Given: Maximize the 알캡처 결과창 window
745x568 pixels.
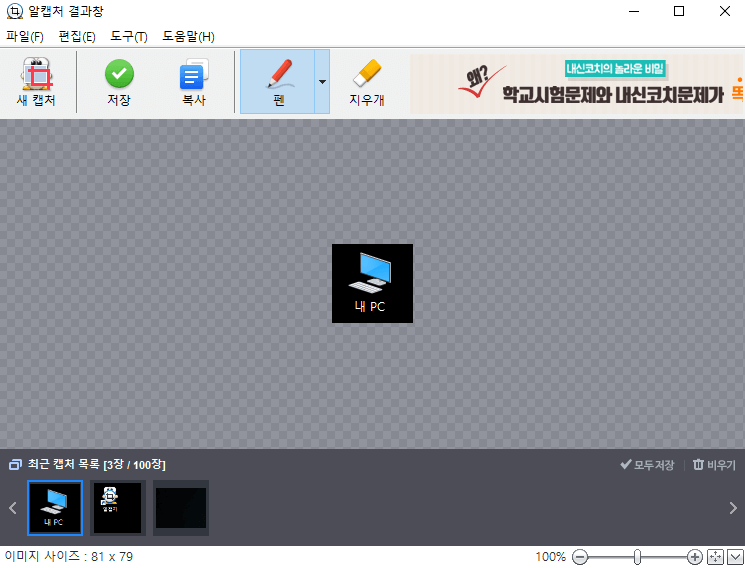Looking at the screenshot, I should click(679, 11).
